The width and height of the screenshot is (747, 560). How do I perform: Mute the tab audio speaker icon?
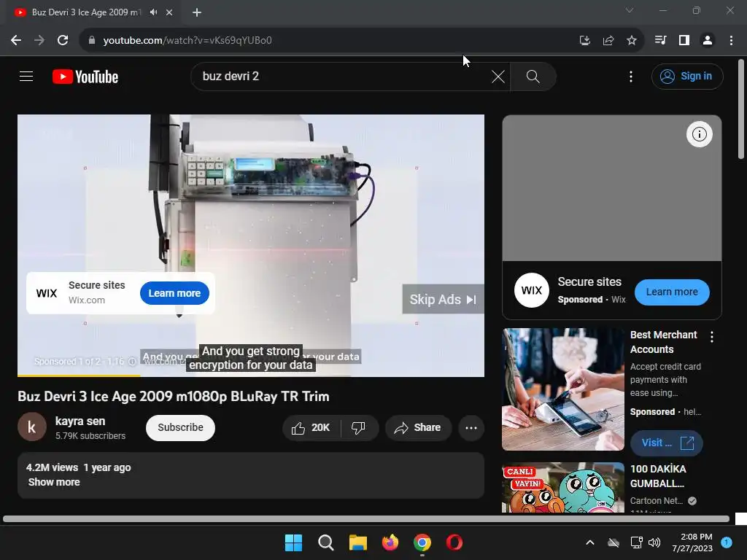click(x=153, y=12)
